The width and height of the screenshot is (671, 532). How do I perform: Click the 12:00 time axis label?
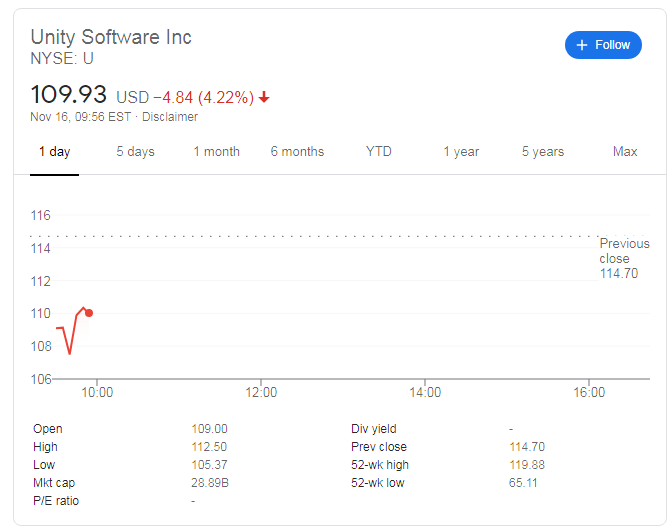[x=261, y=393]
